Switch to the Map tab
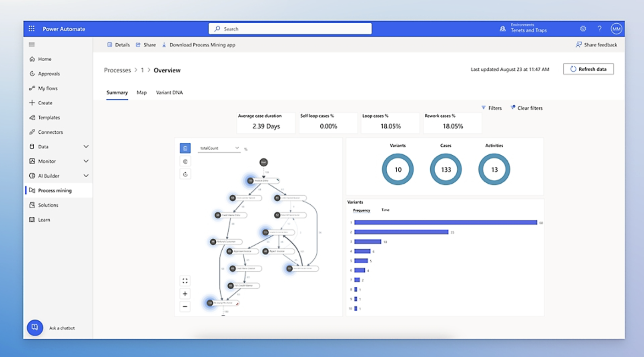 [x=142, y=93]
